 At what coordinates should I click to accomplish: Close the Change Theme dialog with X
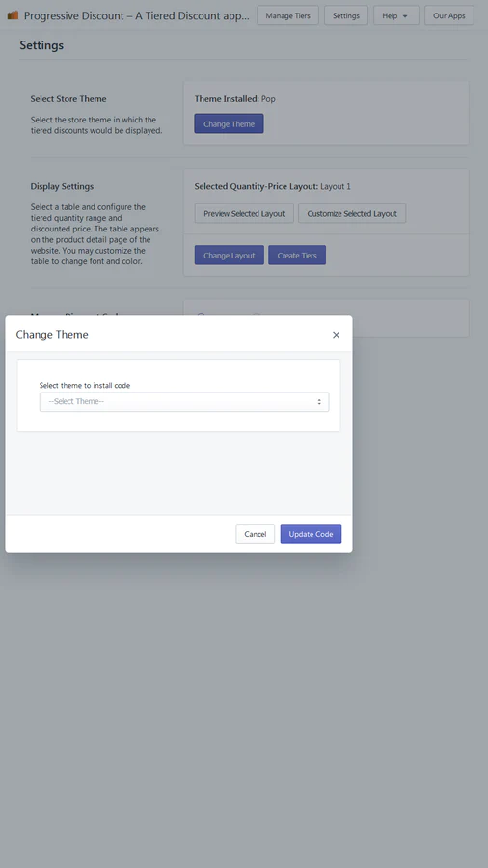[336, 335]
